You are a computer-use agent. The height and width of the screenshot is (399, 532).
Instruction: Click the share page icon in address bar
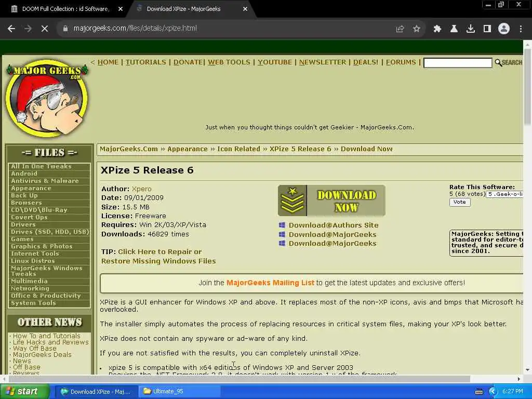click(400, 29)
